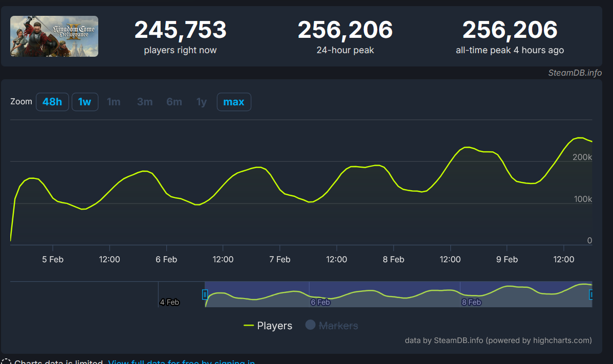Click the 6 Feb label in navigator
Viewport: 613px width, 364px height.
click(320, 302)
